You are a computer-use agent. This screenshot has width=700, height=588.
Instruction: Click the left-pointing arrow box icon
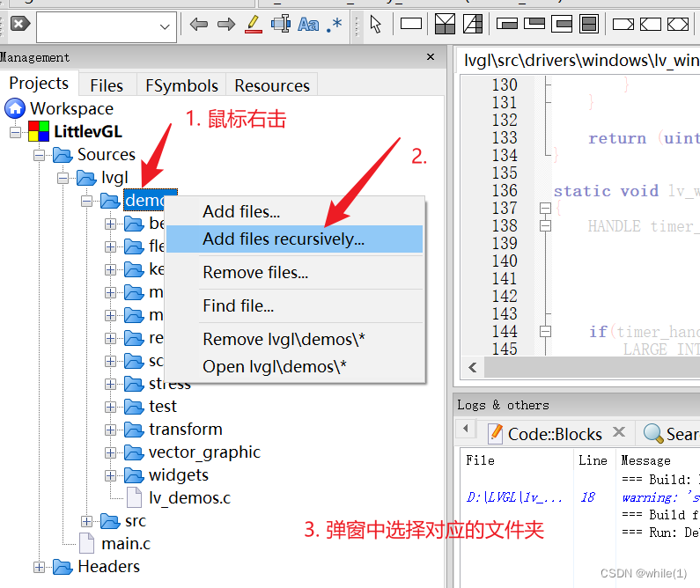tap(651, 24)
